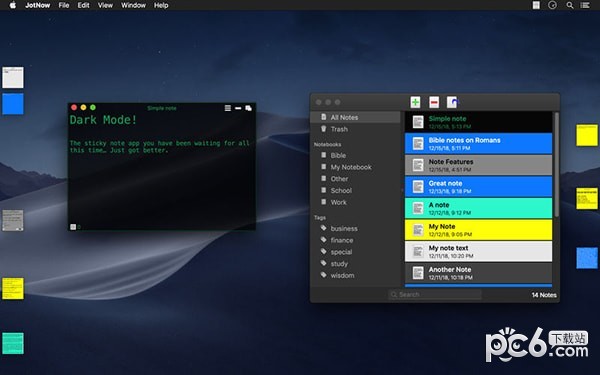The image size is (600, 375).
Task: Click the small square icon at Simple note's bottom corner
Action: 73,227
